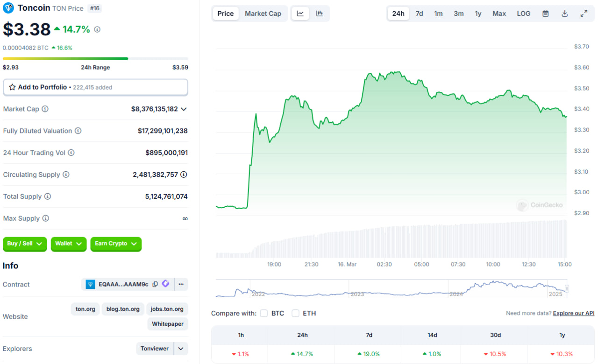Open the jobs.ton.org link

[167, 309]
